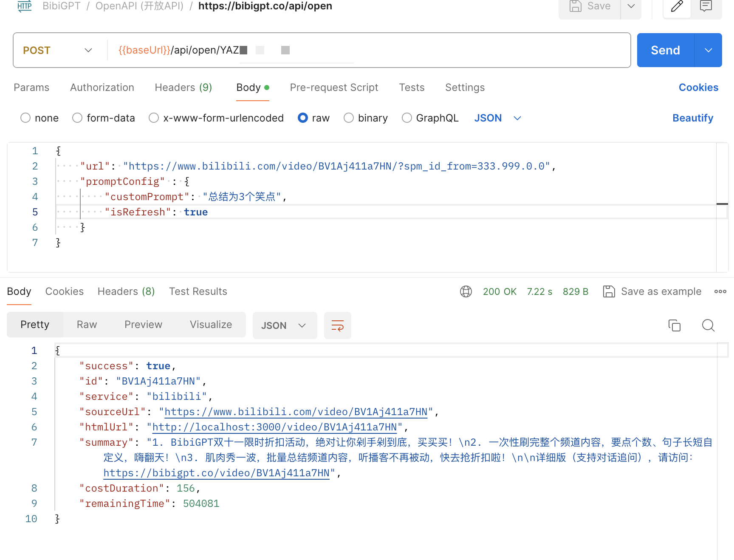Open the request Body tab

pyautogui.click(x=252, y=88)
